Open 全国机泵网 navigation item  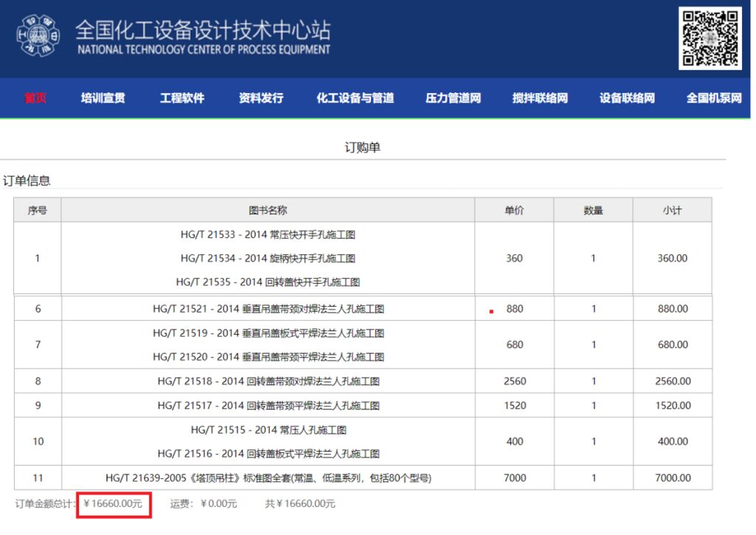pyautogui.click(x=713, y=98)
